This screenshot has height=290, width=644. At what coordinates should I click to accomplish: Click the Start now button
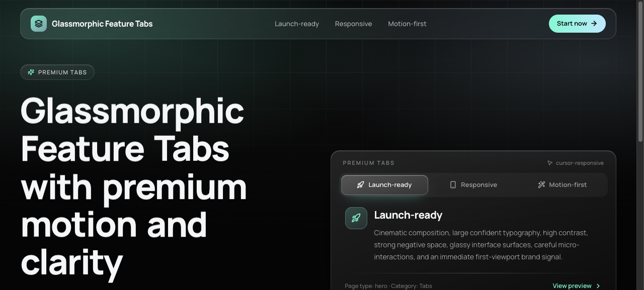tap(577, 24)
